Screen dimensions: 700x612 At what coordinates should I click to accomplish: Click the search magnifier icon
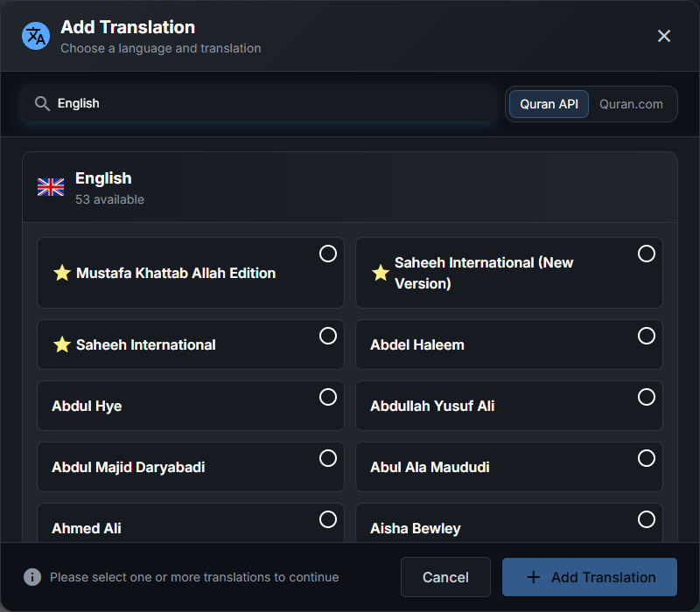[x=42, y=103]
